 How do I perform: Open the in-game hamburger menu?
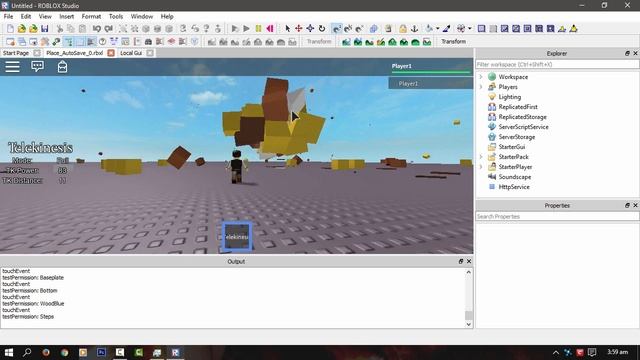[x=12, y=67]
